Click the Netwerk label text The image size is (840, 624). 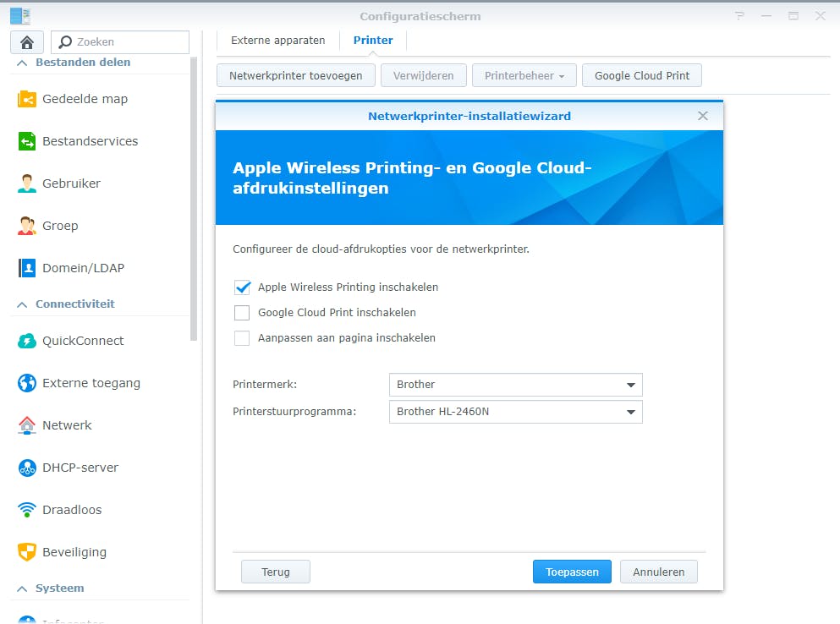(67, 425)
